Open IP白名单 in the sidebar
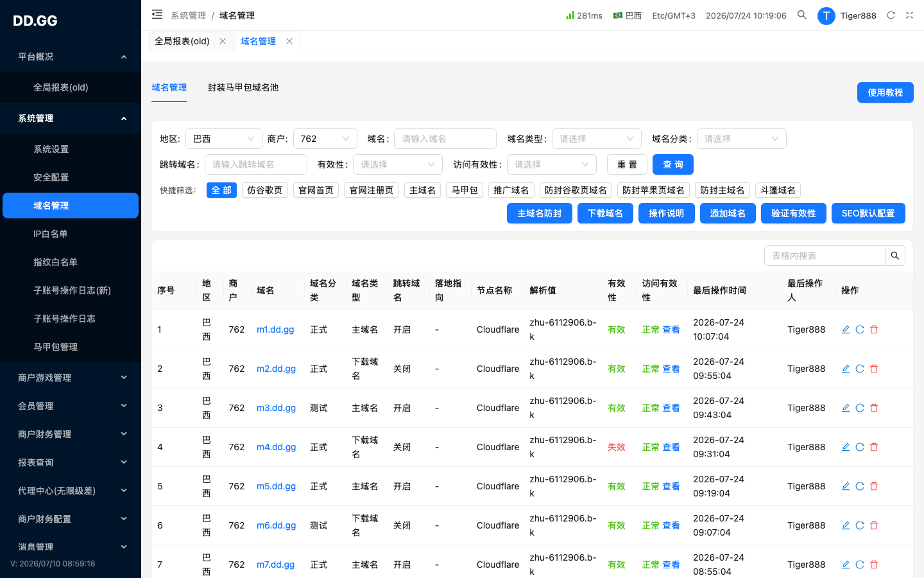 [71, 234]
